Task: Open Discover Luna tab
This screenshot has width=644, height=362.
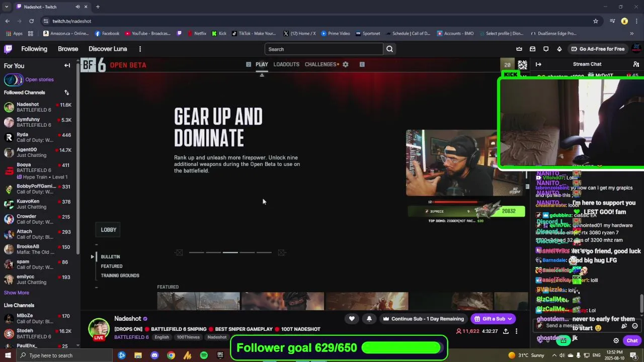Action: (x=108, y=49)
